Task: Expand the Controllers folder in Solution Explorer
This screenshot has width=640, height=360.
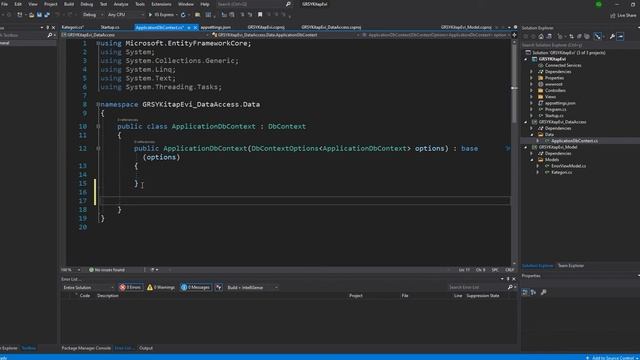Action: point(532,91)
